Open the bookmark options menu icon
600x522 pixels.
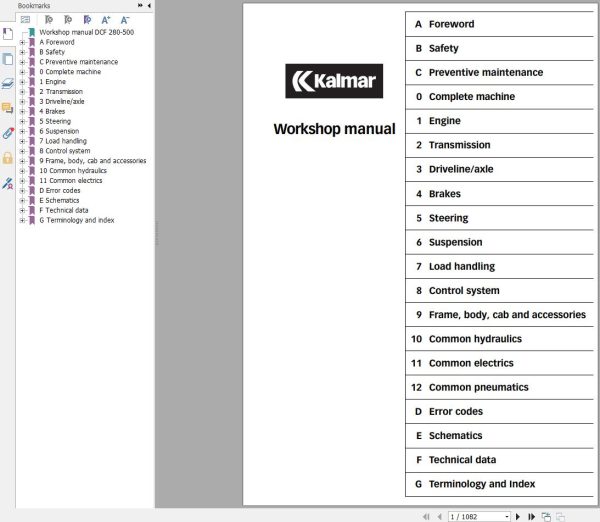(25, 20)
